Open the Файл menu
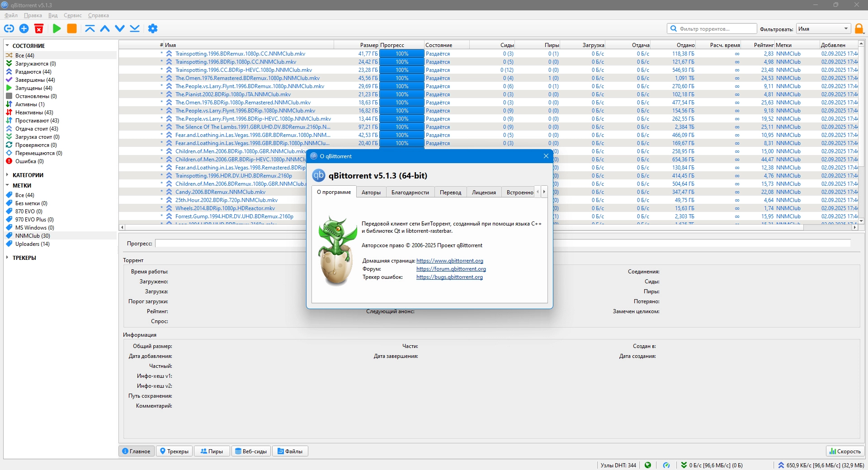The image size is (868, 470). [x=11, y=15]
